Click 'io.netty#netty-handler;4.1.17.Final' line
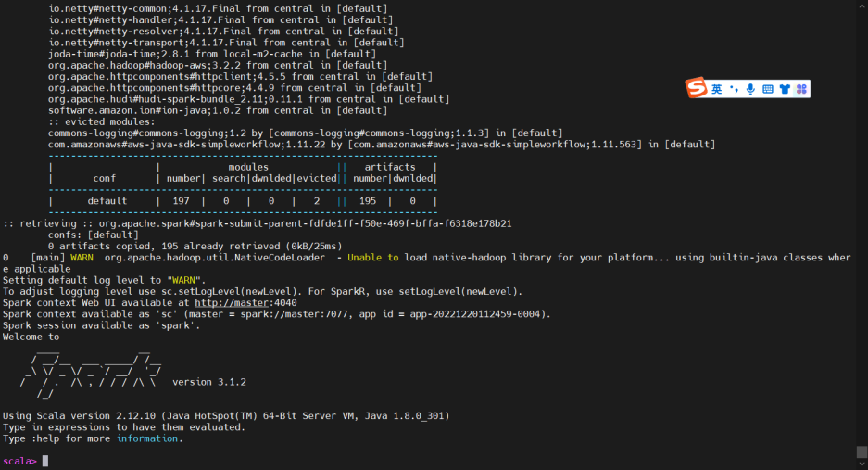Screen dimensions: 868x470 [220, 20]
